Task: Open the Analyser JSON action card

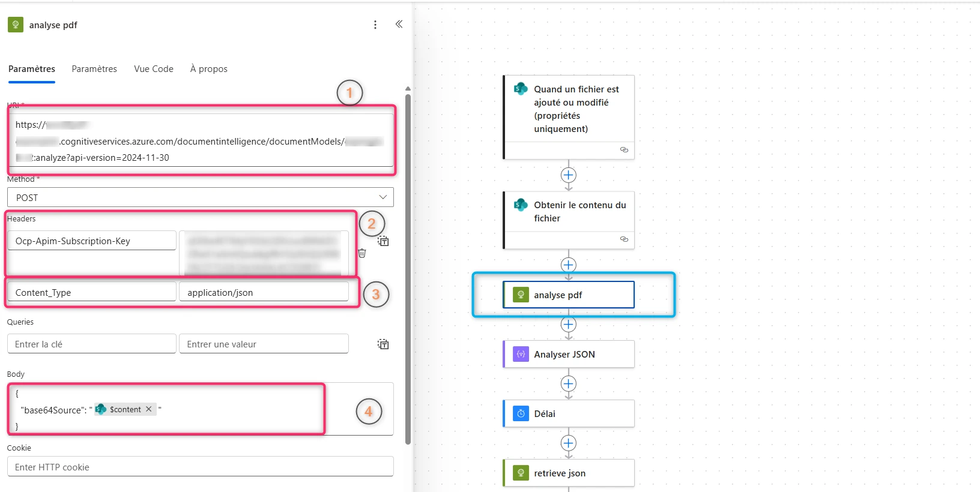Action: tap(569, 355)
